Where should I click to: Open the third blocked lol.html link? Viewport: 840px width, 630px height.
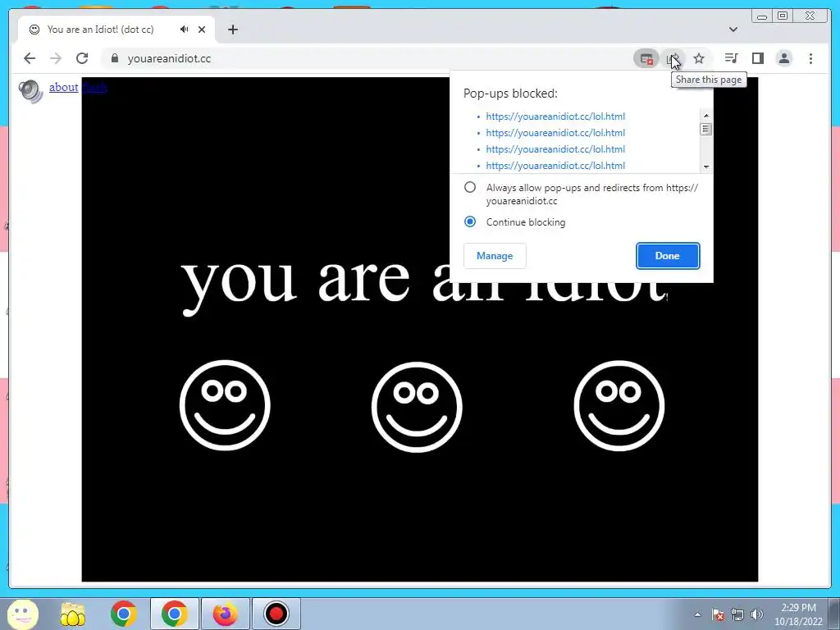(x=555, y=149)
